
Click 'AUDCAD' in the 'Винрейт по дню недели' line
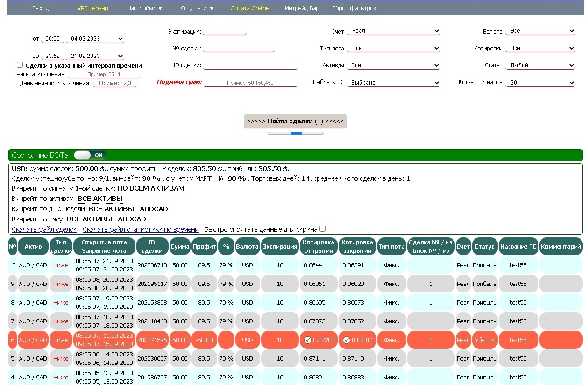154,209
